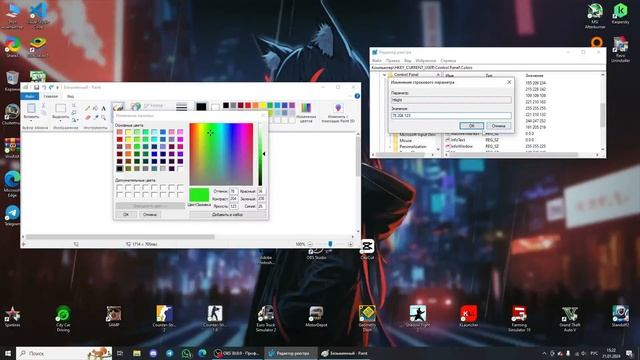Select the Personalization key in registry tree

tap(413, 146)
